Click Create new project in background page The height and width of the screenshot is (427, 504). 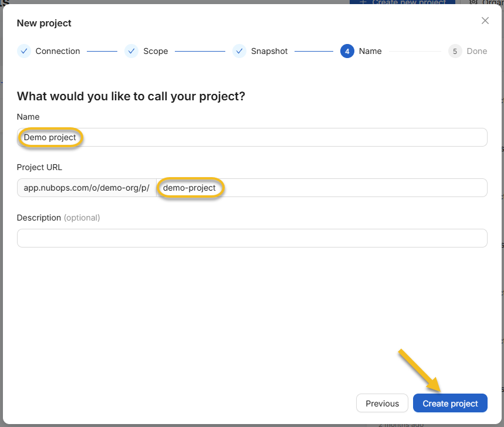click(402, 2)
